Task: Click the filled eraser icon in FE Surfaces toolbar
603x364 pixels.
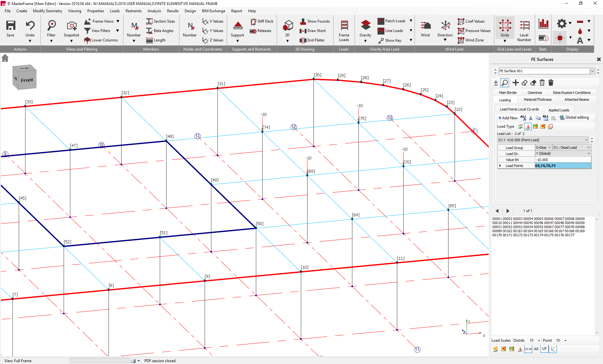Action: (x=533, y=83)
